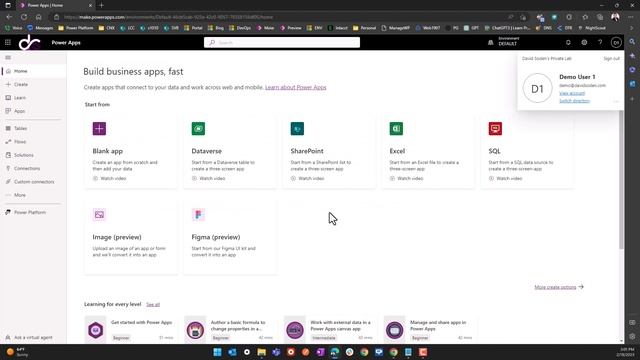This screenshot has width=640, height=360.
Task: Open Get started with Power Apps lesson
Action: 130,329
